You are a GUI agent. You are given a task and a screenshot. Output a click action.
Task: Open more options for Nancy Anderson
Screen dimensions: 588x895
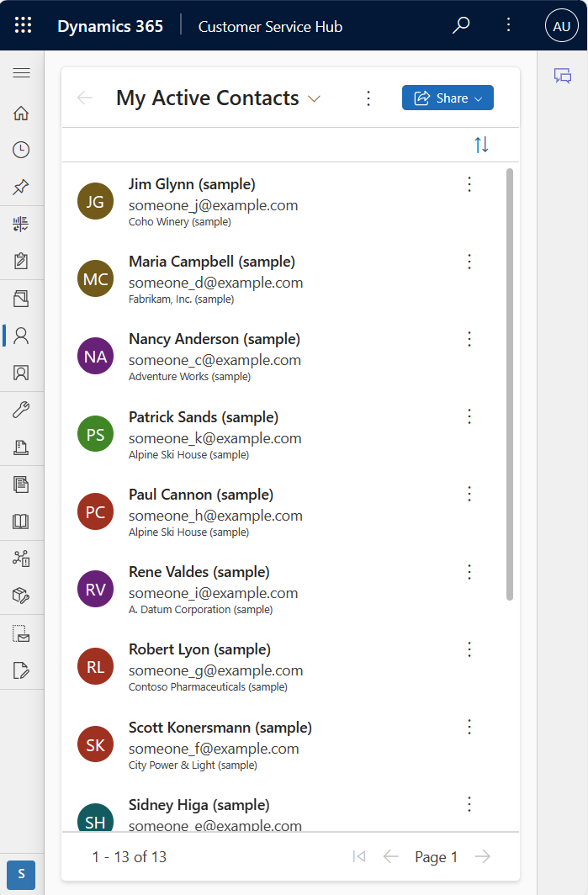coord(469,339)
